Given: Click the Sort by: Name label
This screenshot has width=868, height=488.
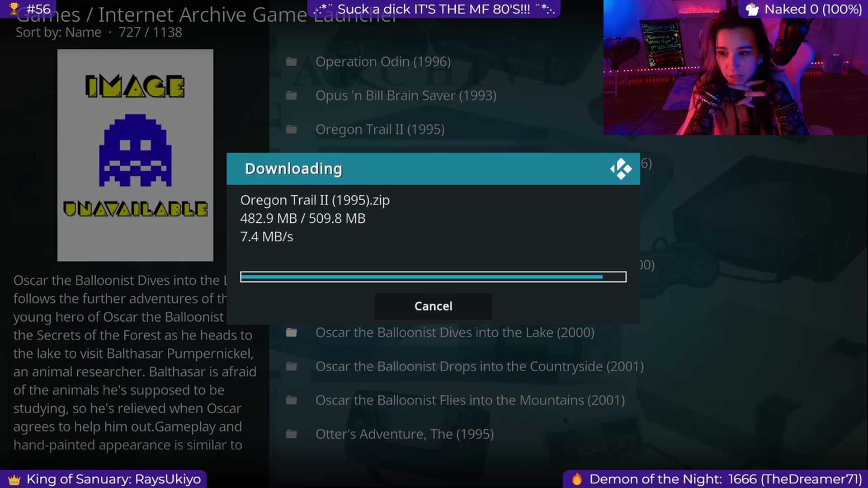Looking at the screenshot, I should coord(58,33).
